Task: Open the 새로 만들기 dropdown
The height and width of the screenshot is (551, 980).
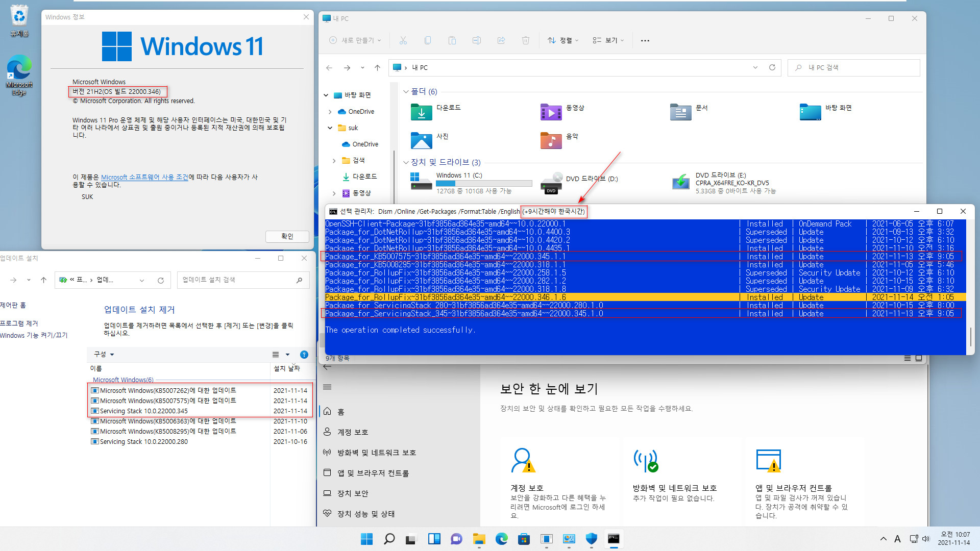Action: 355,40
